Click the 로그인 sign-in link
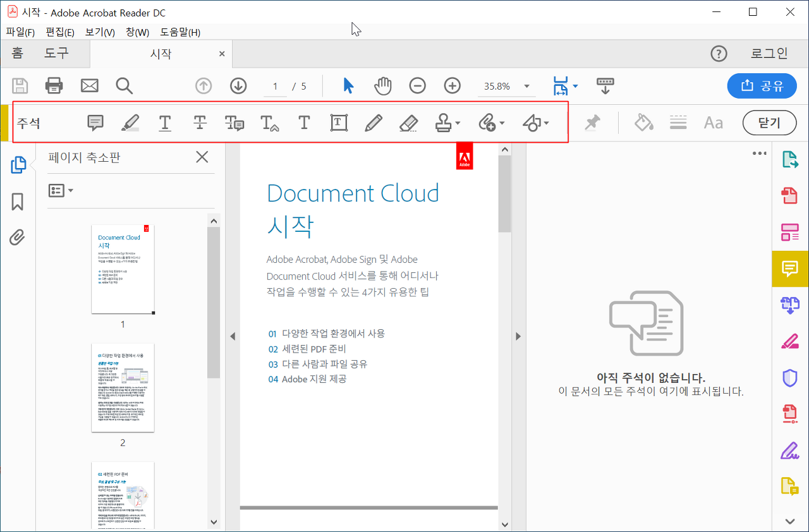Image resolution: width=809 pixels, height=532 pixels. 769,54
